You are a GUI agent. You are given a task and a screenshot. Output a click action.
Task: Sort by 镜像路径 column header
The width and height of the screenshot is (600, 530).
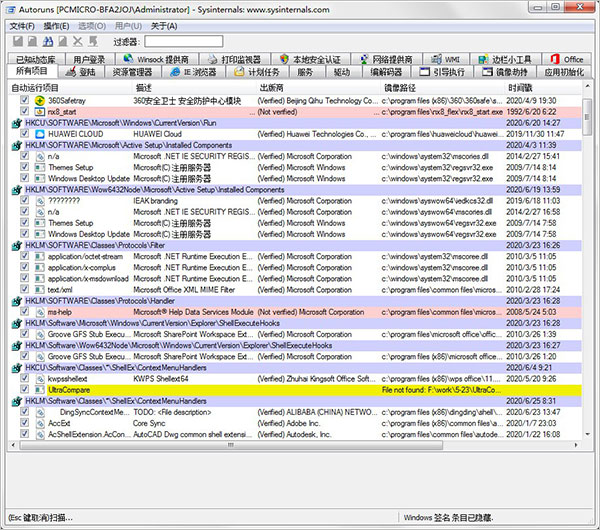(x=442, y=88)
